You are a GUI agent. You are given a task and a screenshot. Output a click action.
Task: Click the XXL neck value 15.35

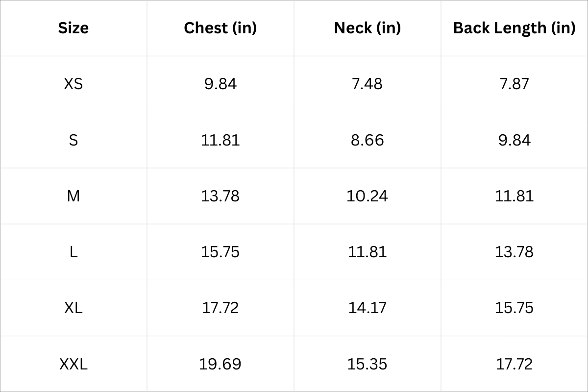(x=367, y=364)
